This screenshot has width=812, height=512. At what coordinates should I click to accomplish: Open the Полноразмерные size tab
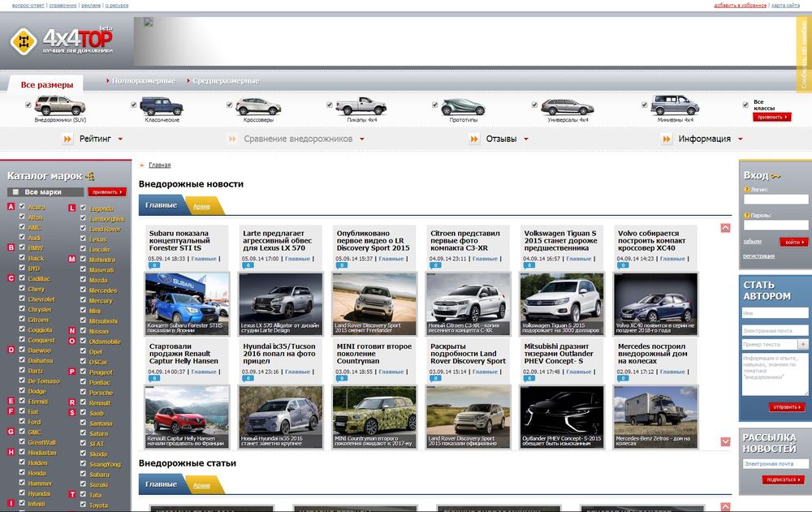[x=144, y=81]
